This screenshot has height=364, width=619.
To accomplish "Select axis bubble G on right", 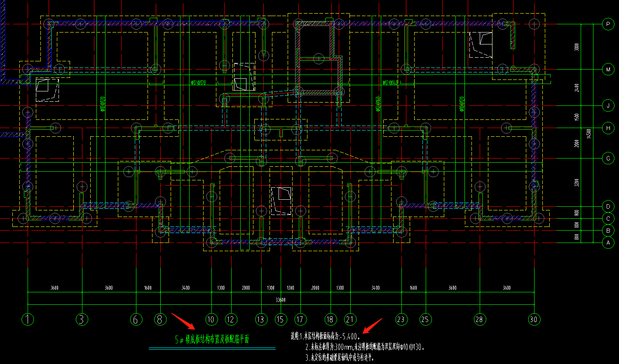I will pos(608,158).
